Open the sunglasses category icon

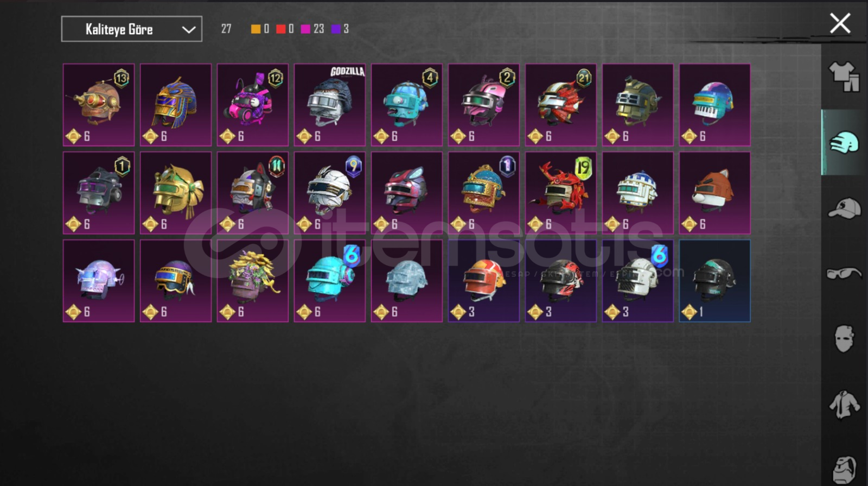coord(844,273)
